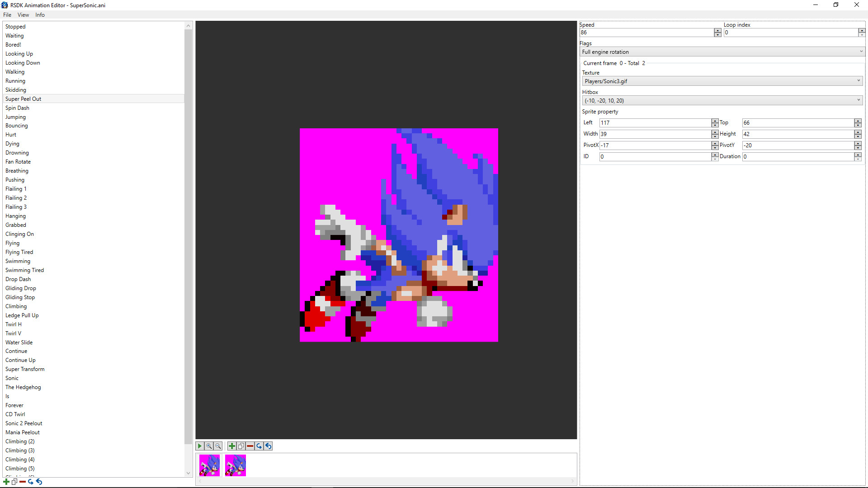Click the Loop index input field
Screen dimensions: 868x488
791,32
